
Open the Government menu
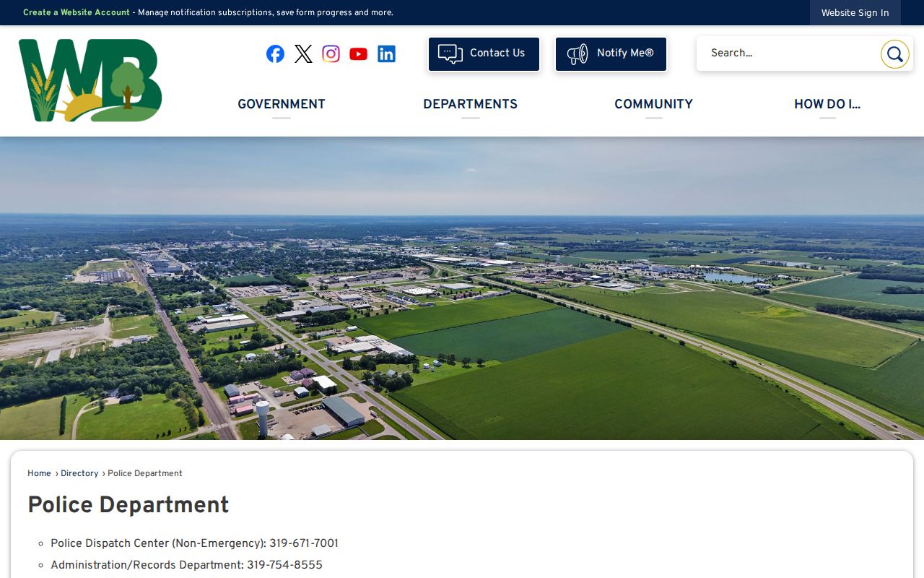coord(282,104)
